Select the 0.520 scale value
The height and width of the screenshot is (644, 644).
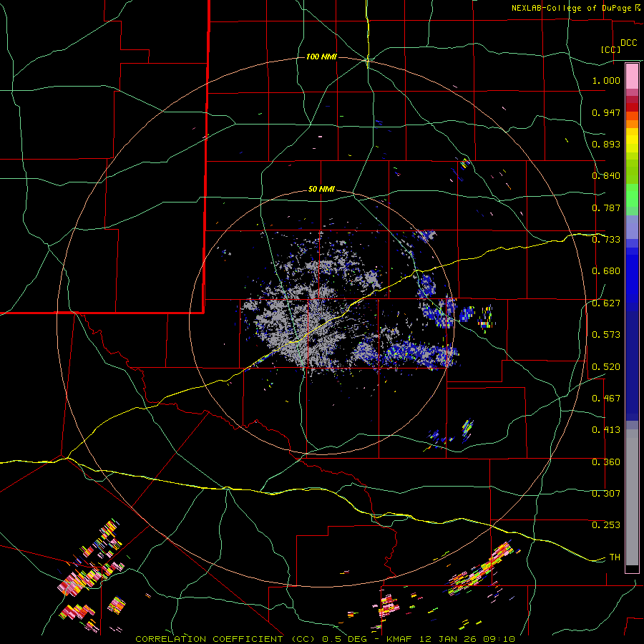(606, 367)
